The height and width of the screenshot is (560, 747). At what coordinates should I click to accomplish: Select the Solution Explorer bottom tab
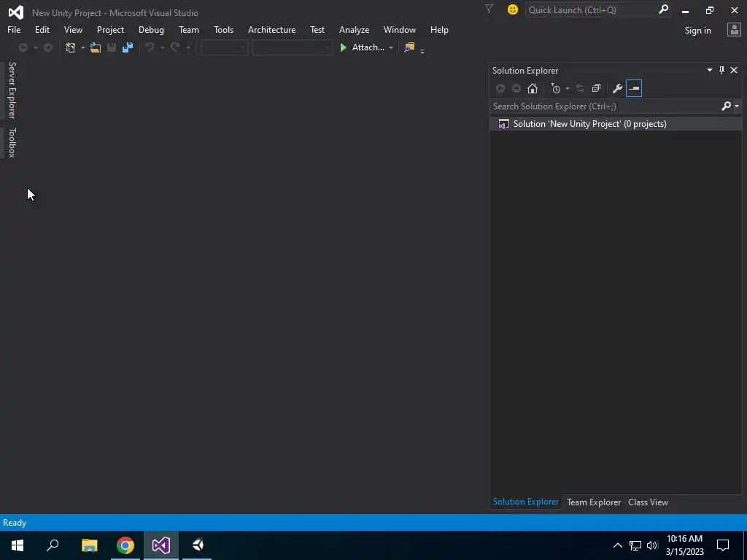(525, 502)
